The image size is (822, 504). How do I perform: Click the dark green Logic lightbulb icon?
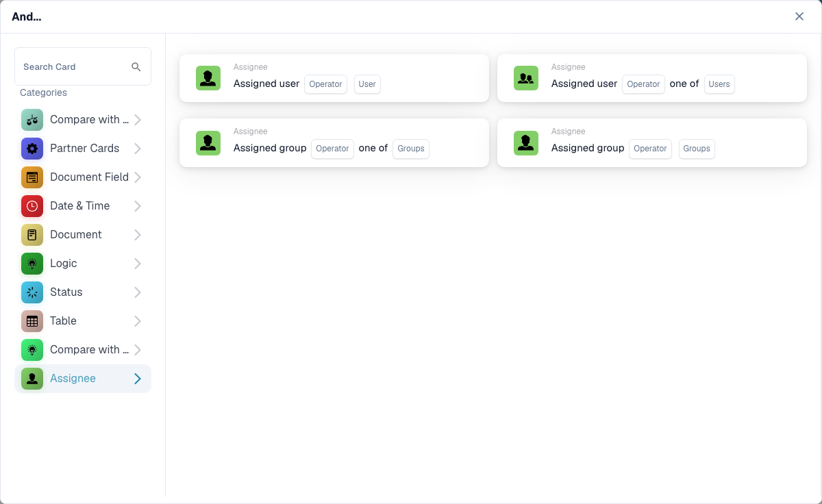(x=32, y=264)
